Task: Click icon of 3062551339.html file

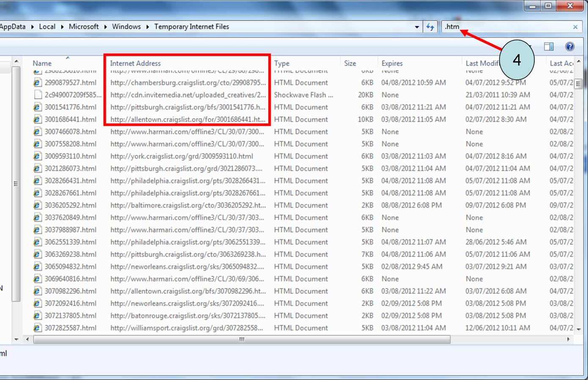Action: 37,242
